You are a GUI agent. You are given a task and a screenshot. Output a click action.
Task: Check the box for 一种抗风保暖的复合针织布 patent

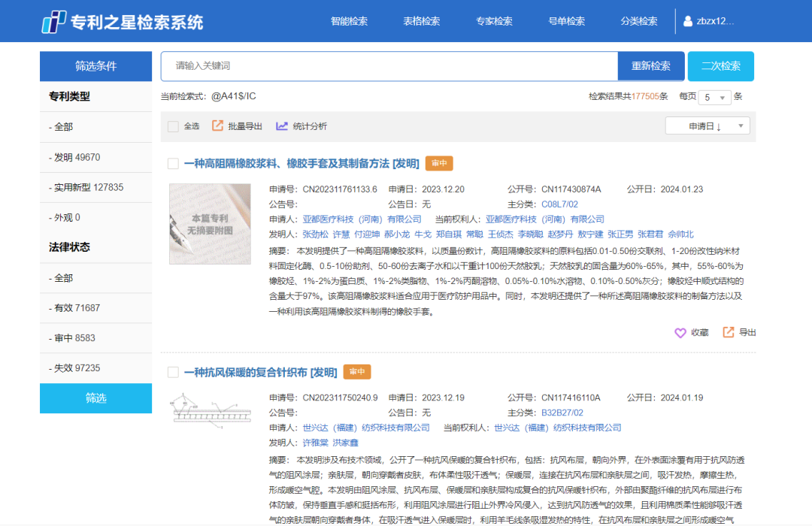(x=174, y=372)
